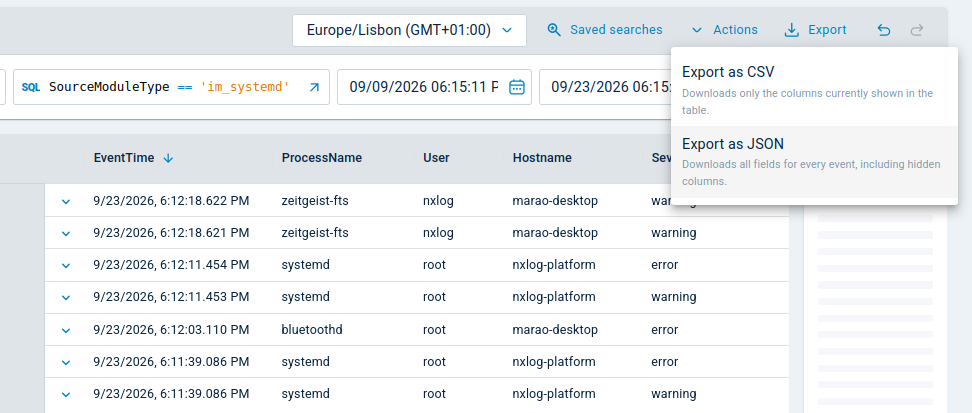Sort by the Hostname column header

click(x=542, y=158)
